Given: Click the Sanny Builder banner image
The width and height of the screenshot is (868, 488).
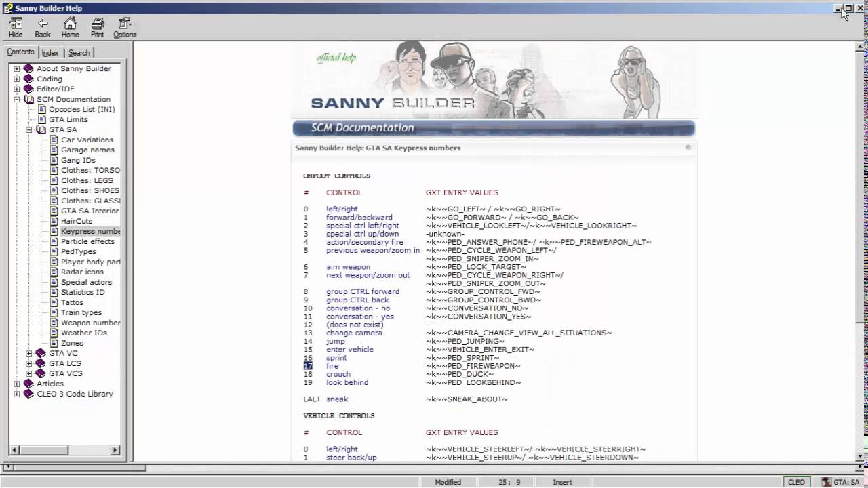Looking at the screenshot, I should click(x=493, y=80).
